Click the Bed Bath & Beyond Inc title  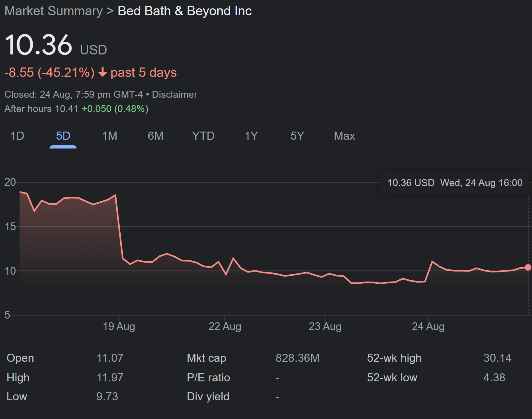pos(185,11)
